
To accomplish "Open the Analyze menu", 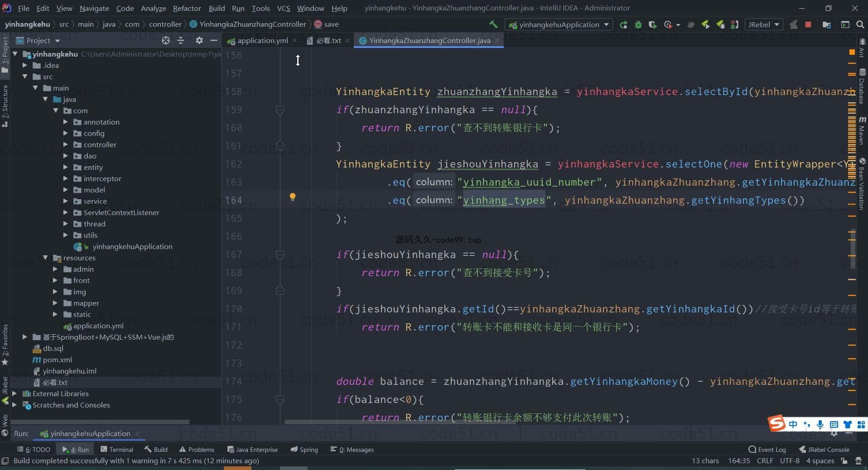I will 153,8.
